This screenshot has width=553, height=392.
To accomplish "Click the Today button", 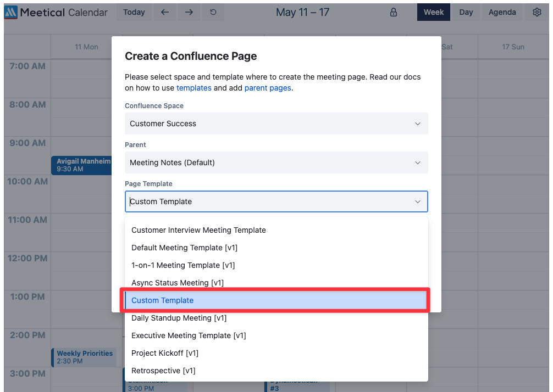I will tap(134, 12).
